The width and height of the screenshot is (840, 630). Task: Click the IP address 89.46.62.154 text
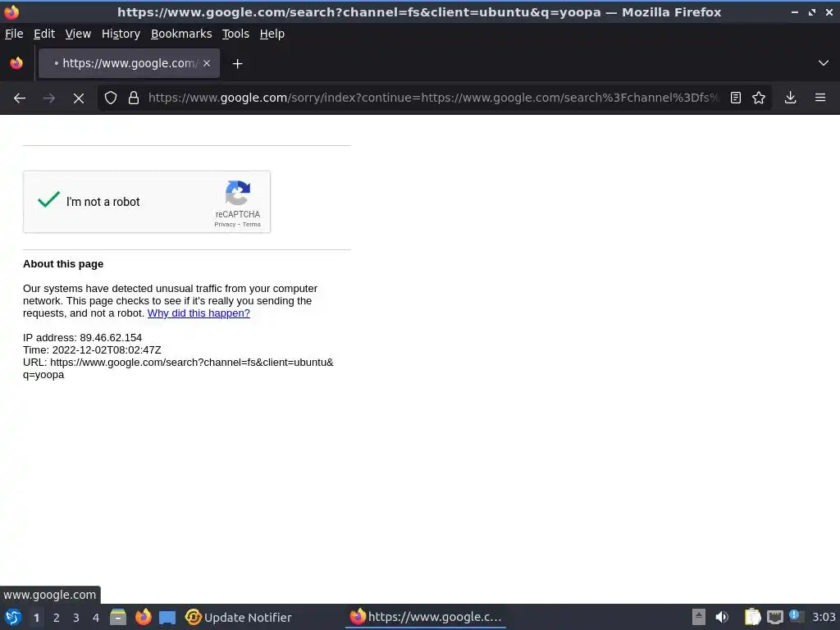[x=83, y=337]
